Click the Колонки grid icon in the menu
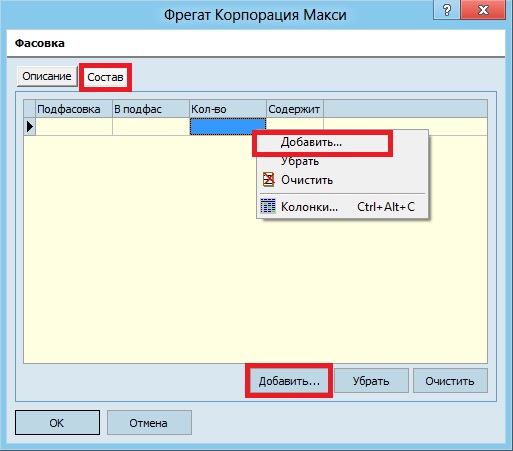This screenshot has width=513, height=451. tap(268, 206)
